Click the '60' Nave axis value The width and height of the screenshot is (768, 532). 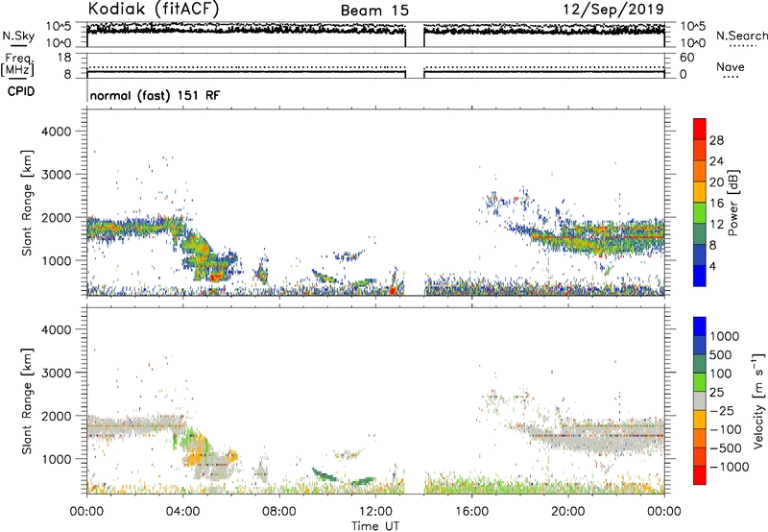pos(686,58)
